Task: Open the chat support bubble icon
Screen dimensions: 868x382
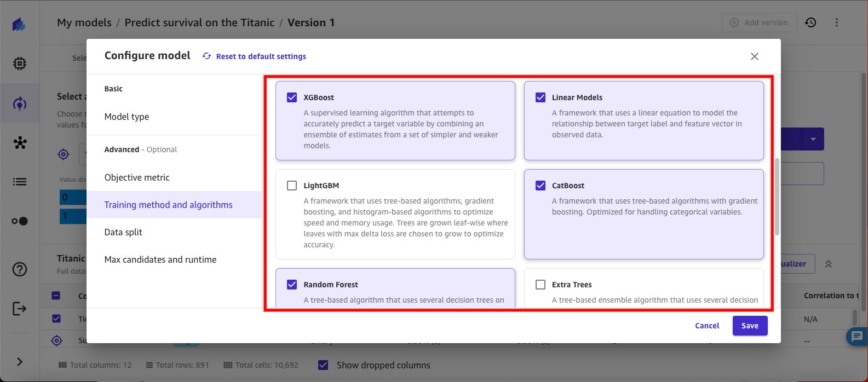Action: (x=856, y=336)
